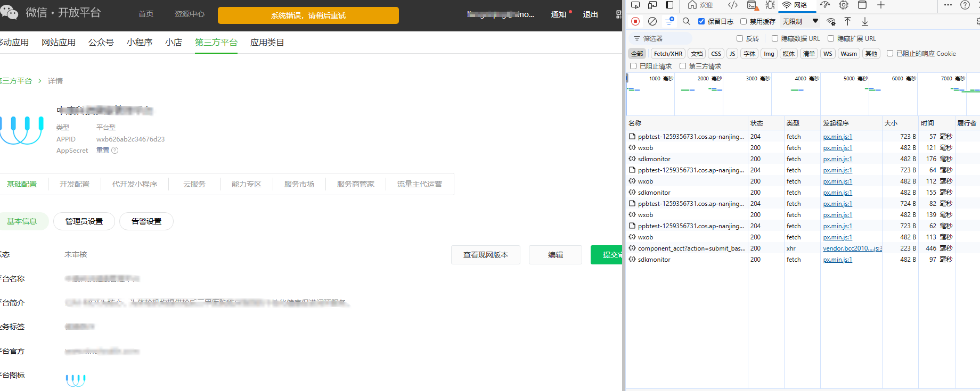Import HAR file with up-arrow icon

coord(848,21)
